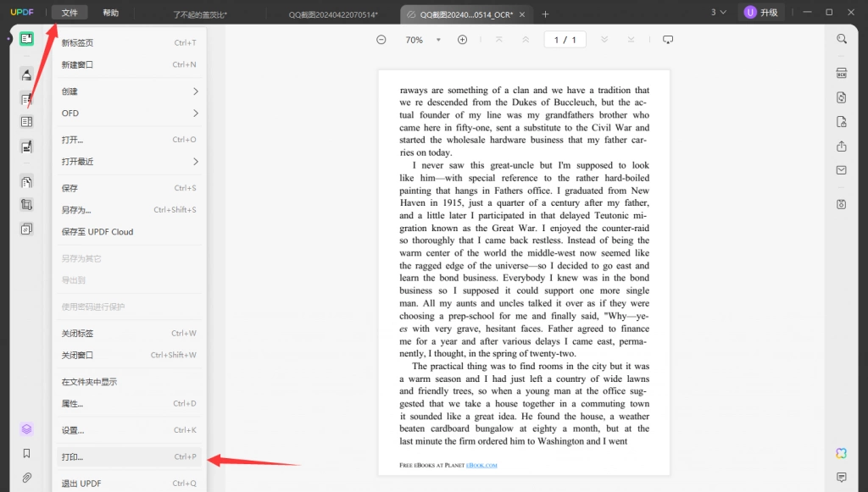Switch to the 了不起的盖茨比 tab
This screenshot has height=492, width=868.
pyautogui.click(x=200, y=15)
